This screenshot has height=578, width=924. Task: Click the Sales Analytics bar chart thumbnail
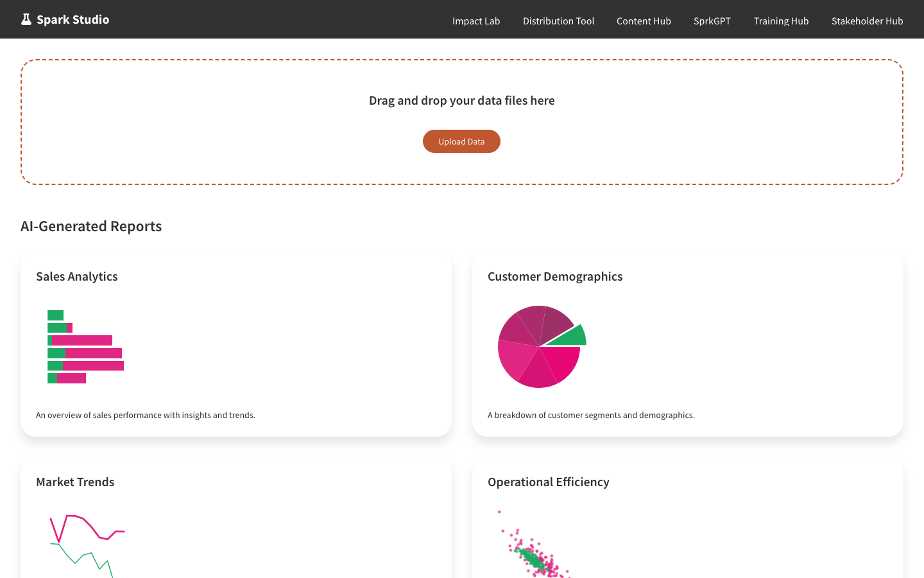[85, 347]
